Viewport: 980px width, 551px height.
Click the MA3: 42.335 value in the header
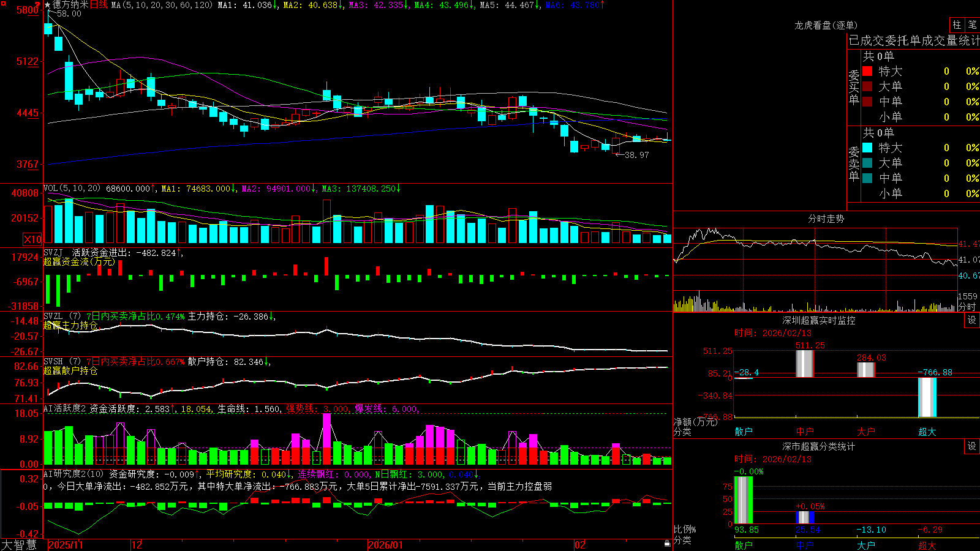(378, 5)
